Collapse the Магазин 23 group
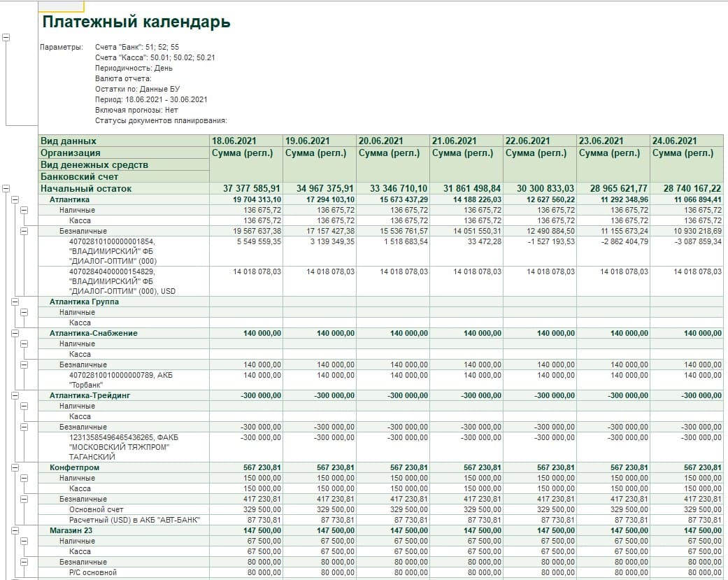The height and width of the screenshot is (580, 728). click(x=15, y=530)
